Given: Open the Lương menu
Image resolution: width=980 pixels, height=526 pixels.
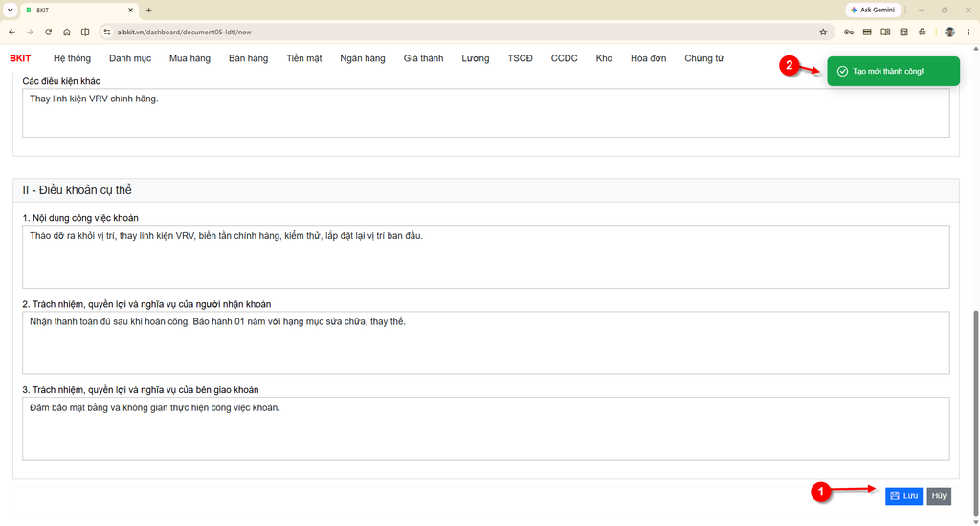Looking at the screenshot, I should 475,58.
